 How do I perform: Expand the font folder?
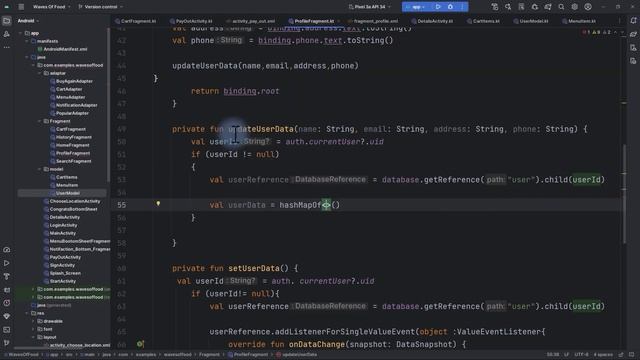click(33, 329)
